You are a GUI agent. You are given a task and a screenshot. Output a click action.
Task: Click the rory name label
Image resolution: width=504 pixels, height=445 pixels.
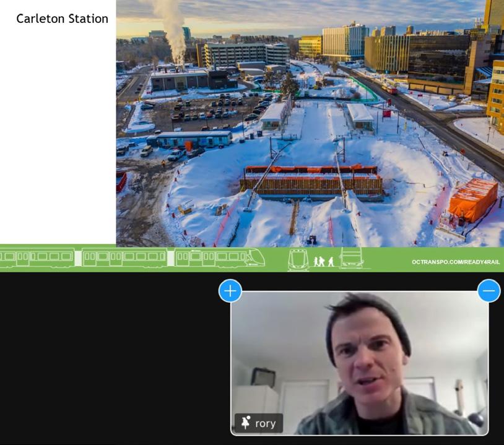tap(265, 423)
